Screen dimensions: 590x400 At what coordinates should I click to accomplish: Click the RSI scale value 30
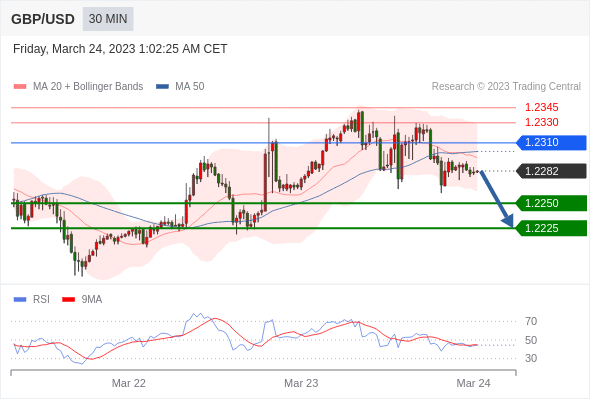[x=531, y=358]
